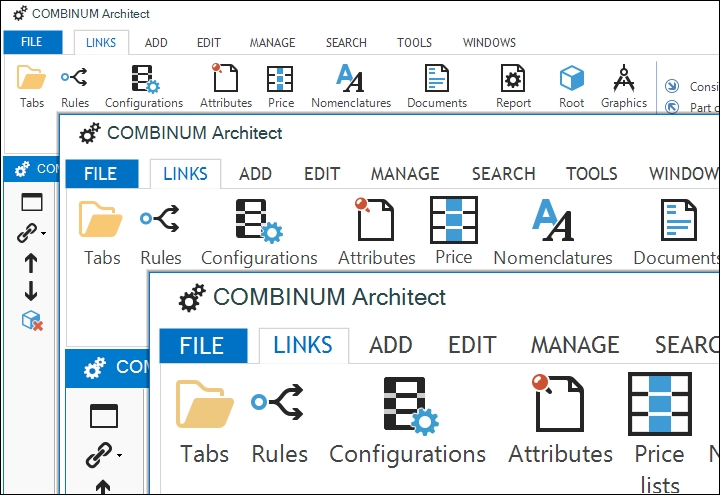Click Price icon in the middle window

454,219
